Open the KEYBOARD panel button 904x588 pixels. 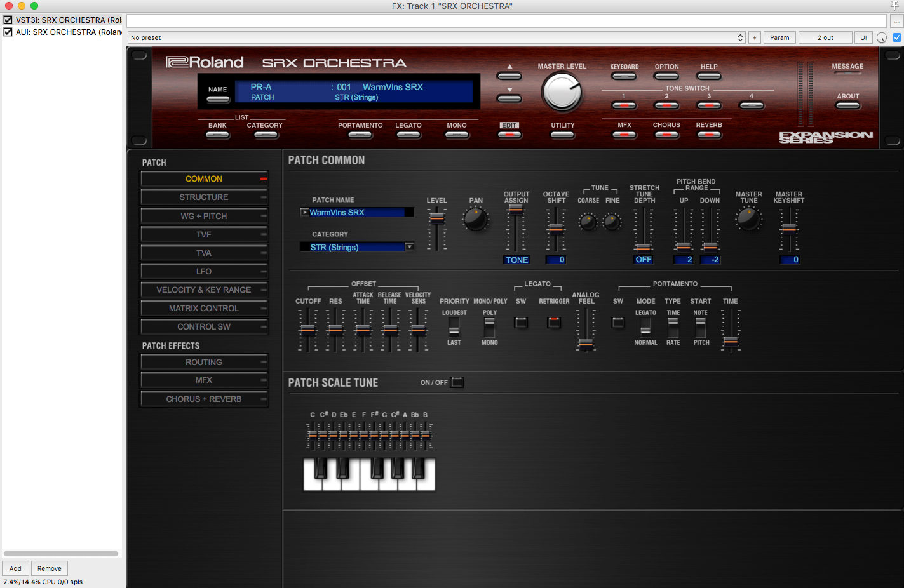tap(624, 76)
